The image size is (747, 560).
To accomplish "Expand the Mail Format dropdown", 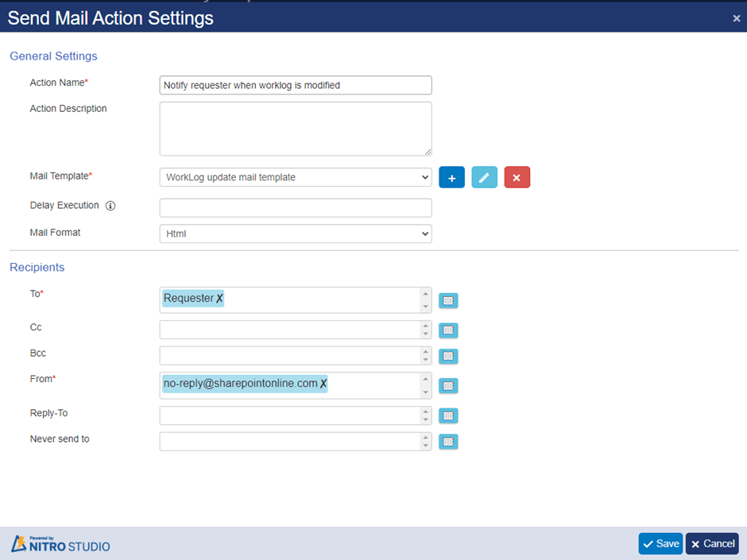I will click(296, 234).
